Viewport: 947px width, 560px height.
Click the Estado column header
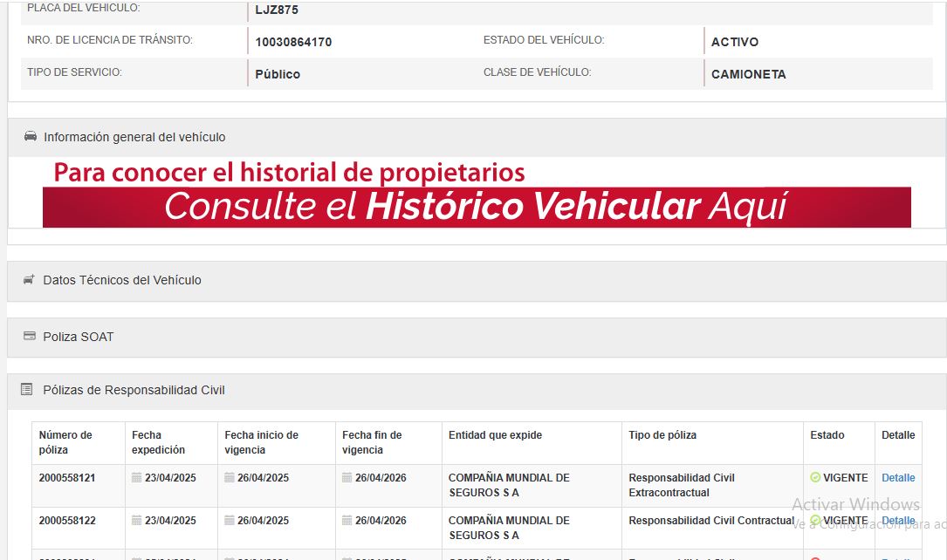[827, 435]
